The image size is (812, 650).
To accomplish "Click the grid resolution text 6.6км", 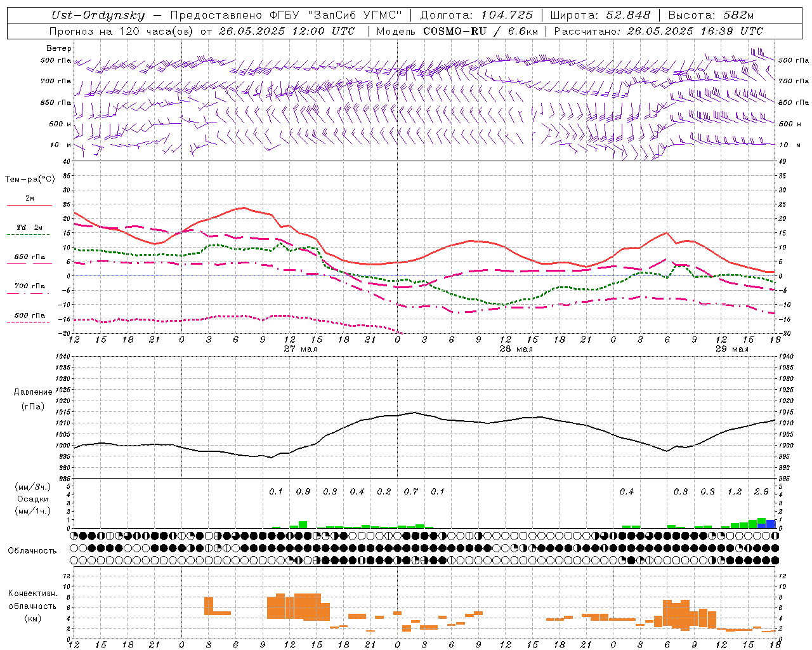I will click(x=523, y=30).
